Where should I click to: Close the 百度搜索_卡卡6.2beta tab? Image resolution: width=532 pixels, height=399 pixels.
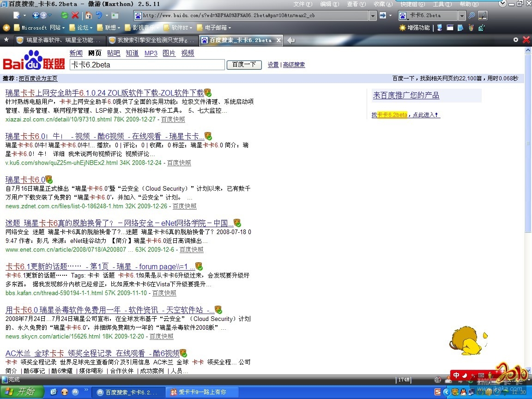click(278, 40)
